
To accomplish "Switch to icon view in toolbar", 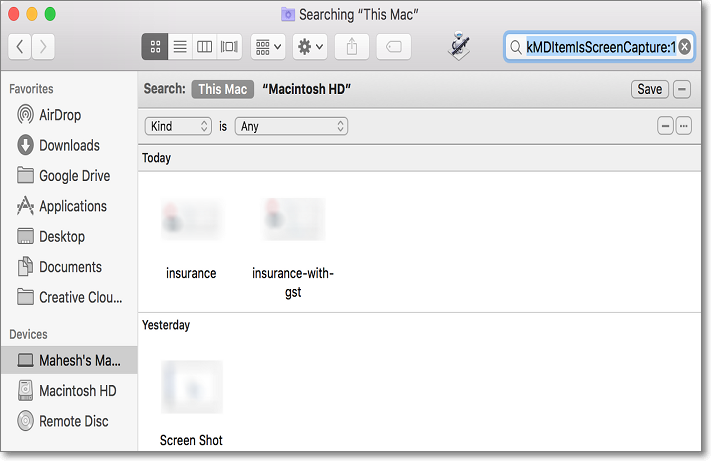I will 155,46.
